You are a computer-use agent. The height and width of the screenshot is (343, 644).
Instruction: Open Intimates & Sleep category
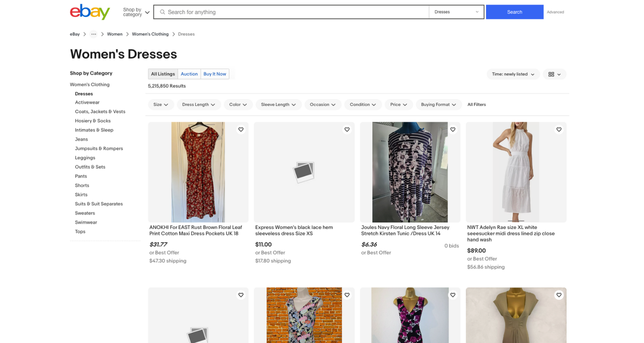pos(94,130)
